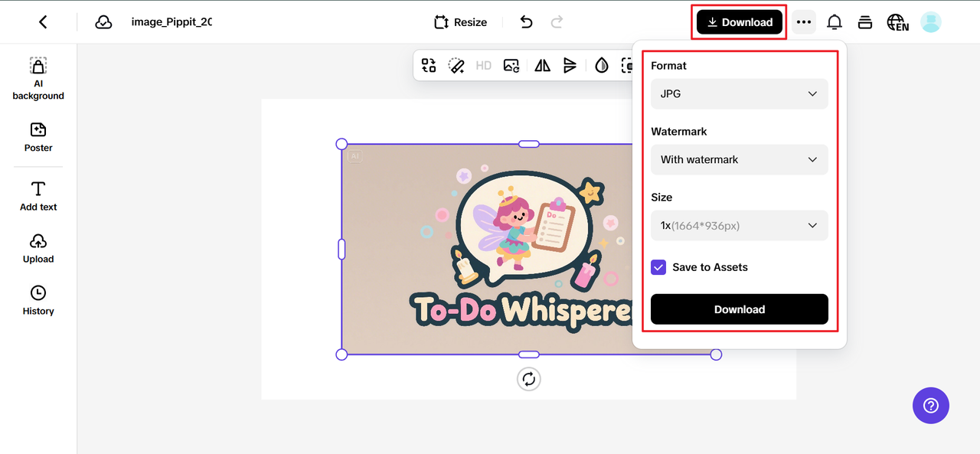Open the help question mark button
The width and height of the screenshot is (980, 454).
tap(930, 405)
